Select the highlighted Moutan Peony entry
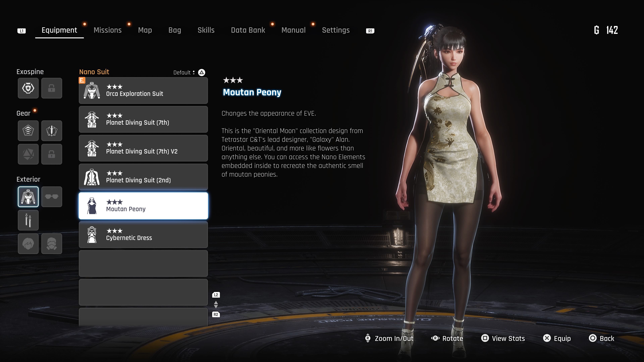644x362 pixels. (143, 206)
